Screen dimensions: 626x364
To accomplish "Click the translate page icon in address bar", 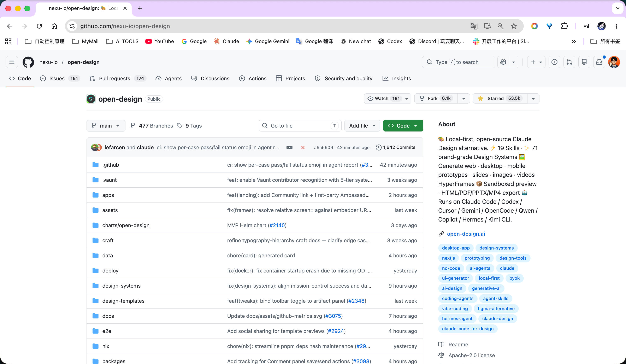I will point(474,26).
